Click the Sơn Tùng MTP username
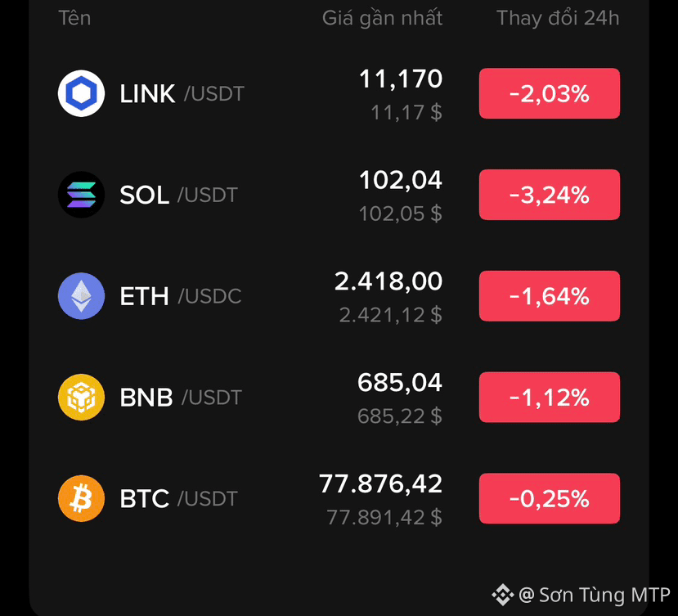Screen dimensions: 678x616 coord(604,595)
